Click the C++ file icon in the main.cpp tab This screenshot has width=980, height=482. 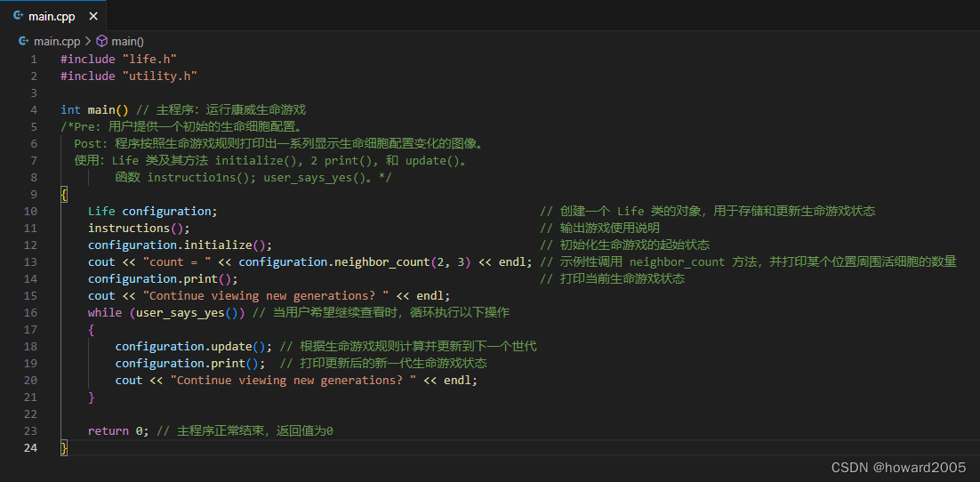[19, 16]
